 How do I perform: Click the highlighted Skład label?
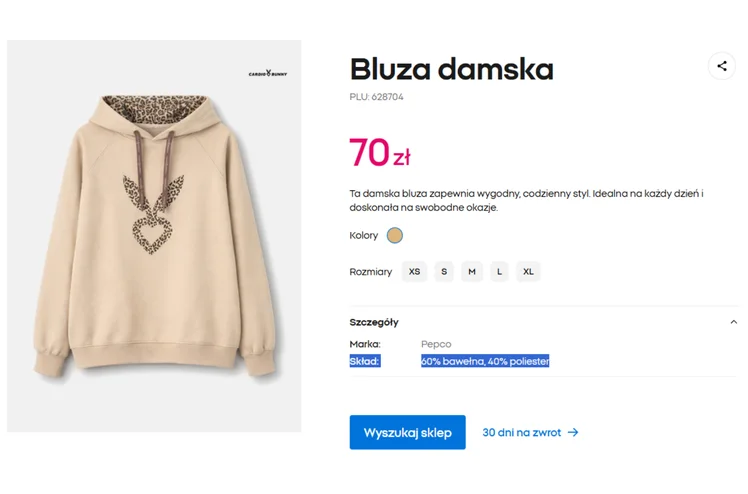[365, 361]
